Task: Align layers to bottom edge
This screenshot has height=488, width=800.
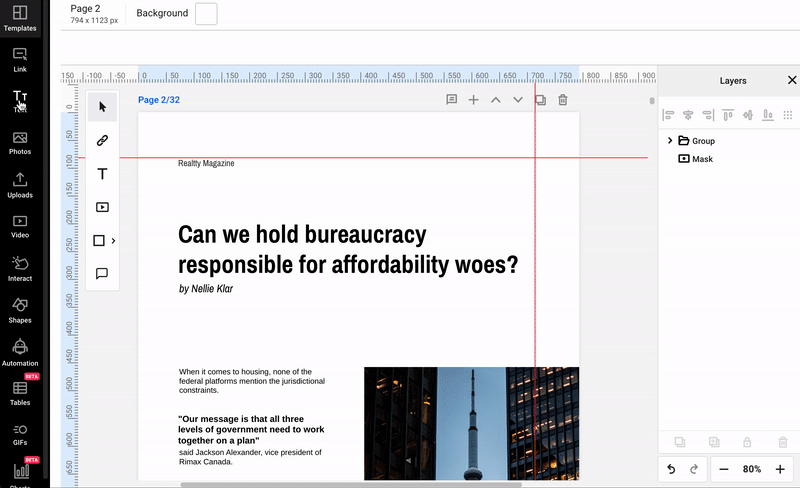Action: pos(768,115)
